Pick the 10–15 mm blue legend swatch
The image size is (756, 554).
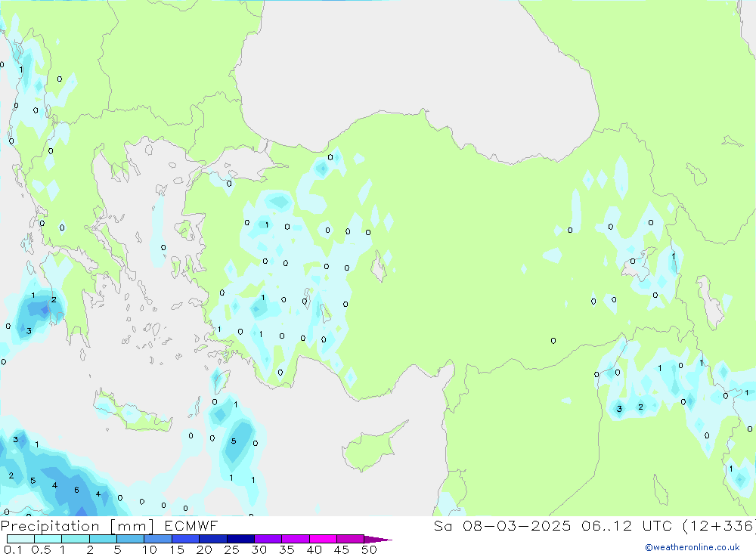pos(158,539)
